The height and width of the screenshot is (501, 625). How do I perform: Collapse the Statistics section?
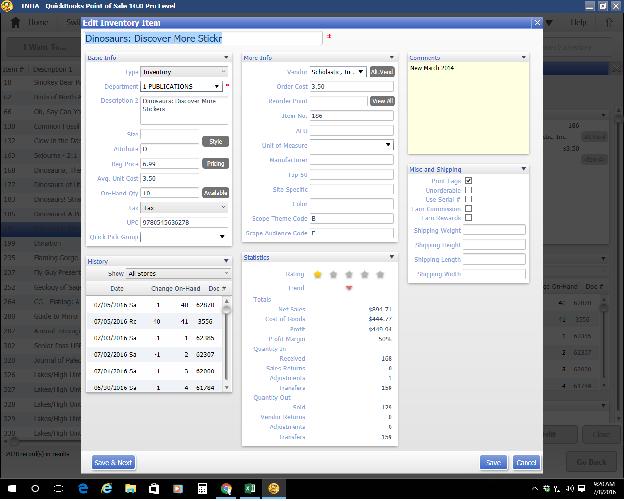click(391, 257)
